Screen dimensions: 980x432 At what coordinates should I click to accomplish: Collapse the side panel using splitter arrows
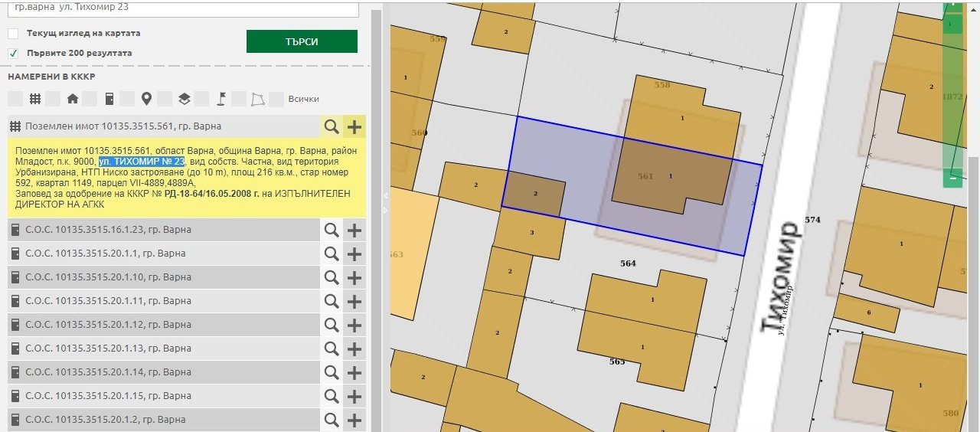385,196
